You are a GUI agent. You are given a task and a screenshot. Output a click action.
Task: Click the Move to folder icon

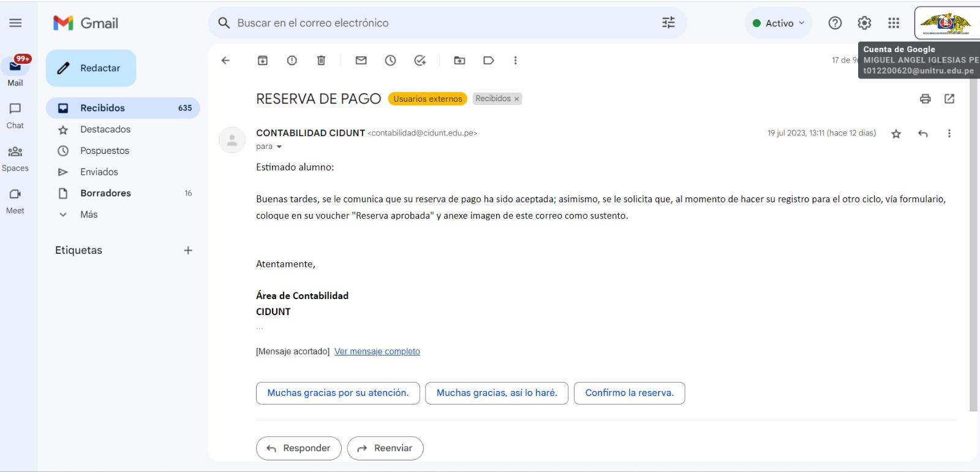click(x=459, y=60)
